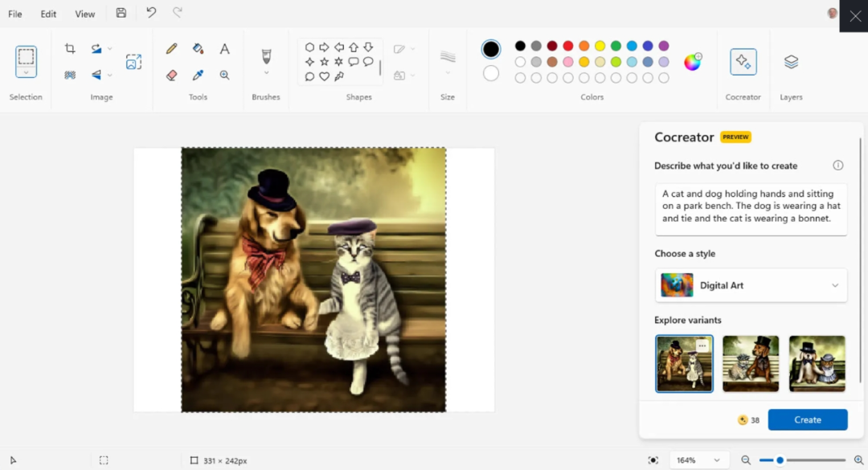Pick the Eraser tool

[x=172, y=75]
